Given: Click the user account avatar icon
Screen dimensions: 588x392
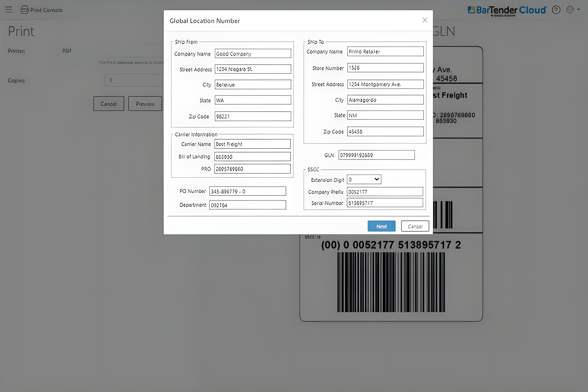Looking at the screenshot, I should 570,10.
